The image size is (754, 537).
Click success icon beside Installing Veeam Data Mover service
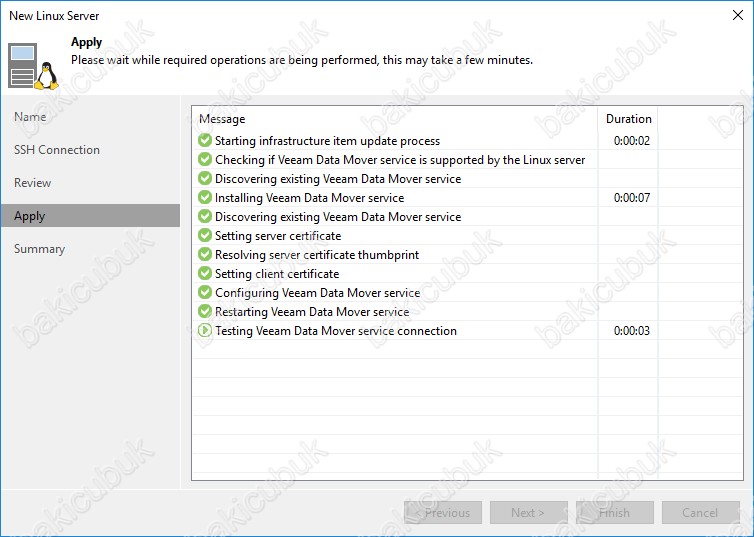[x=205, y=197]
